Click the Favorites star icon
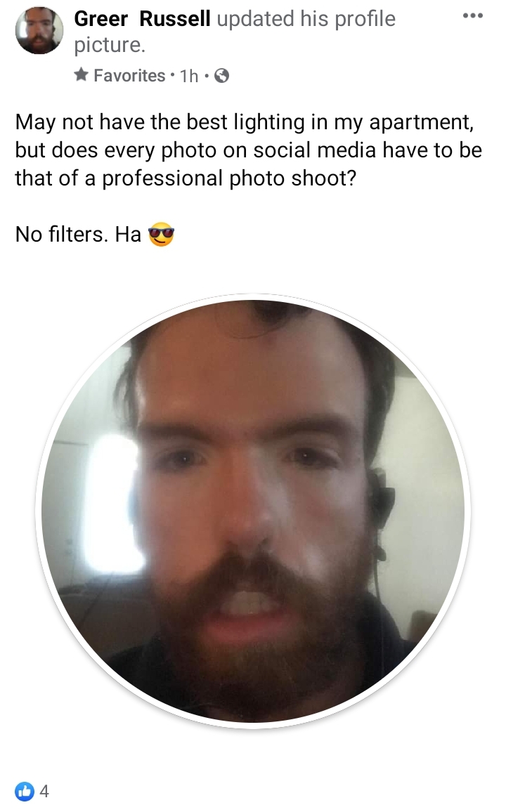The image size is (506, 812). pos(81,75)
